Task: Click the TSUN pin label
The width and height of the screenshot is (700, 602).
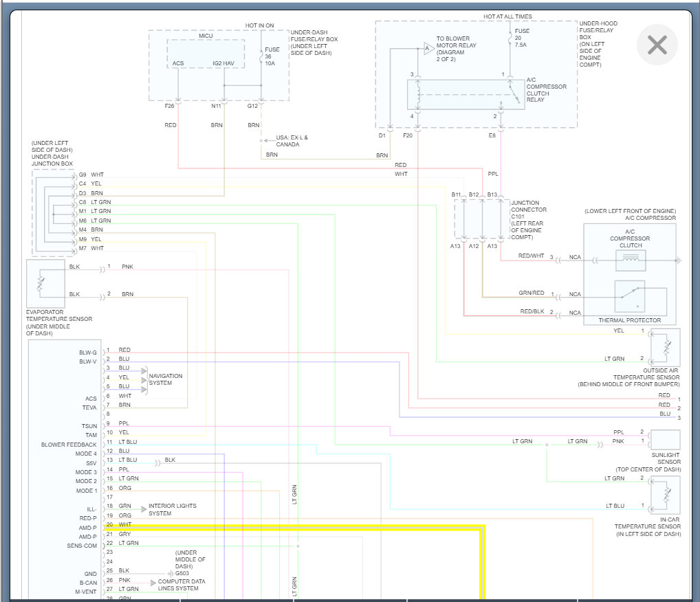Action: pyautogui.click(x=89, y=426)
